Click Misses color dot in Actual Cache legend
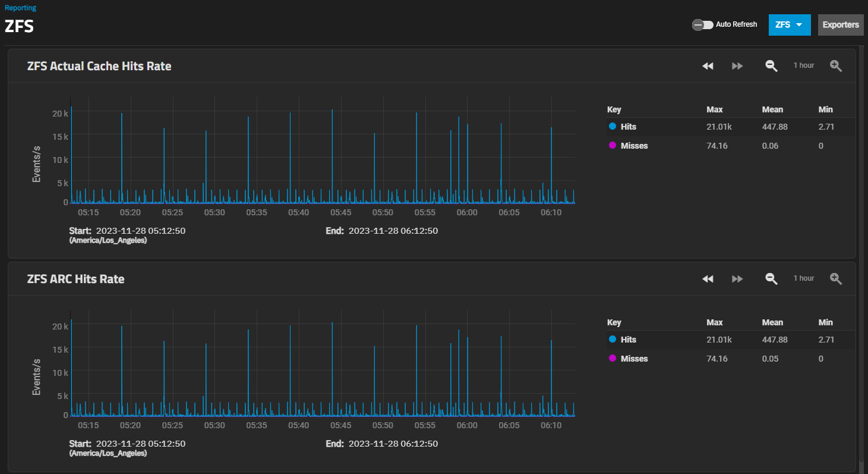Image resolution: width=868 pixels, height=474 pixels. [613, 145]
